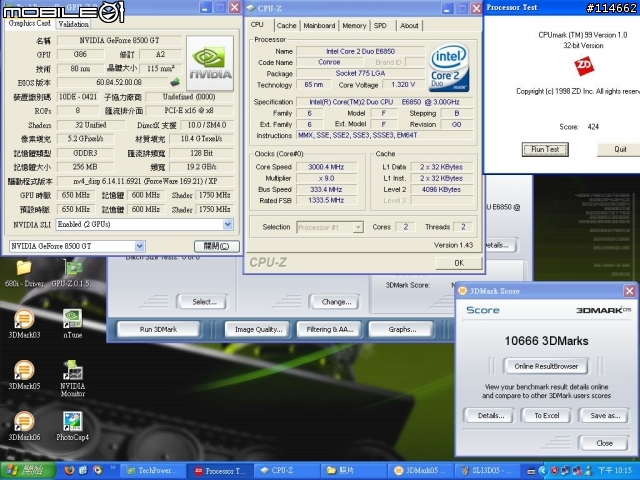Viewport: 640px width, 480px height.
Task: Open the GeForce 8500 GT card selector dropdown
Action: pos(140,246)
